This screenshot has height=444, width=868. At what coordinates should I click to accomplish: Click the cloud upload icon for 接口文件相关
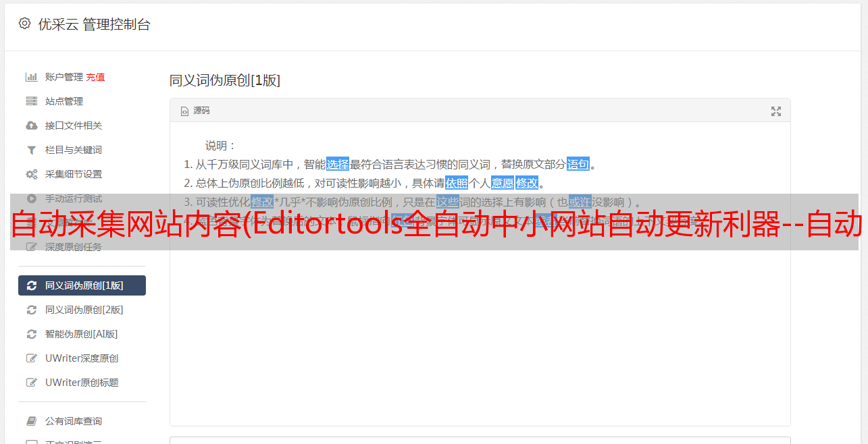click(x=31, y=126)
